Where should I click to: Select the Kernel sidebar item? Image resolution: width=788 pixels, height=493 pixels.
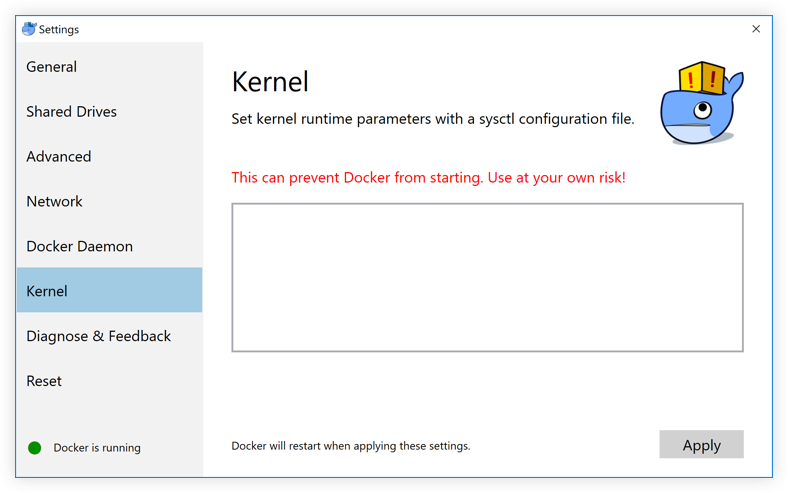coord(47,291)
